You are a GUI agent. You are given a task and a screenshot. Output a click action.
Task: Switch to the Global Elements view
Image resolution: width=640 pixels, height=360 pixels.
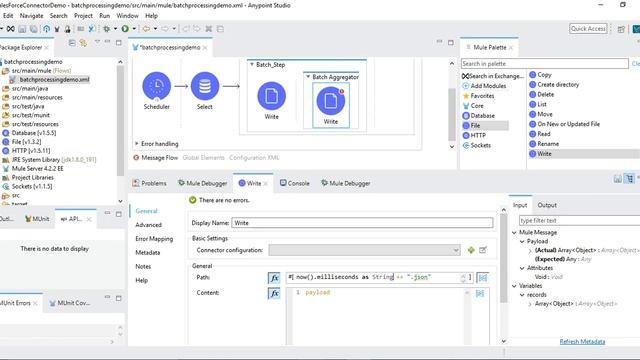tap(203, 158)
